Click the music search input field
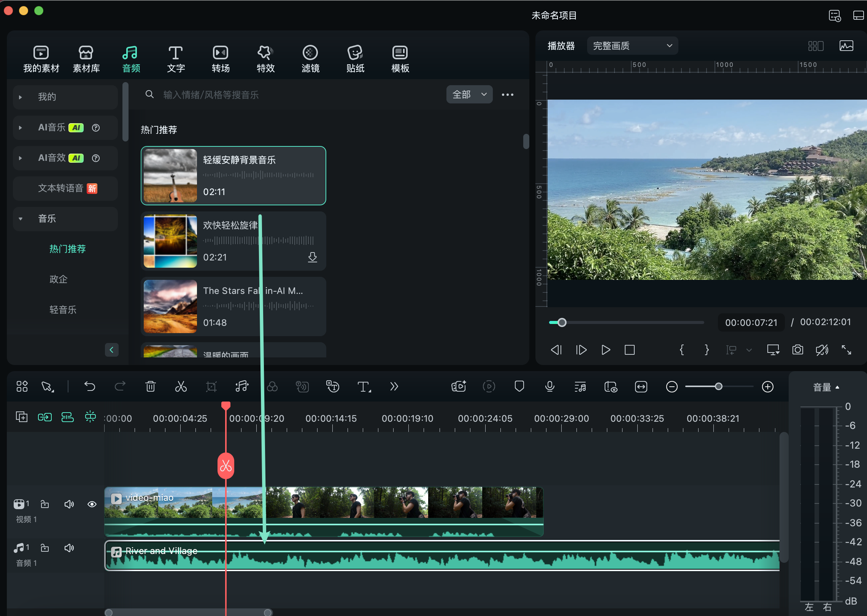867x616 pixels. pos(293,95)
